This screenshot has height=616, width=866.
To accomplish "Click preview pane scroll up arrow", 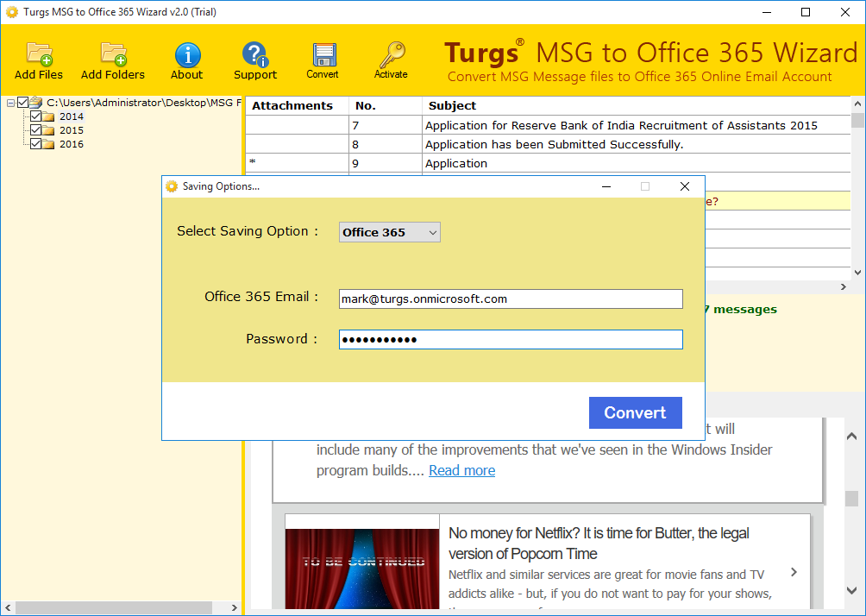I will click(851, 437).
